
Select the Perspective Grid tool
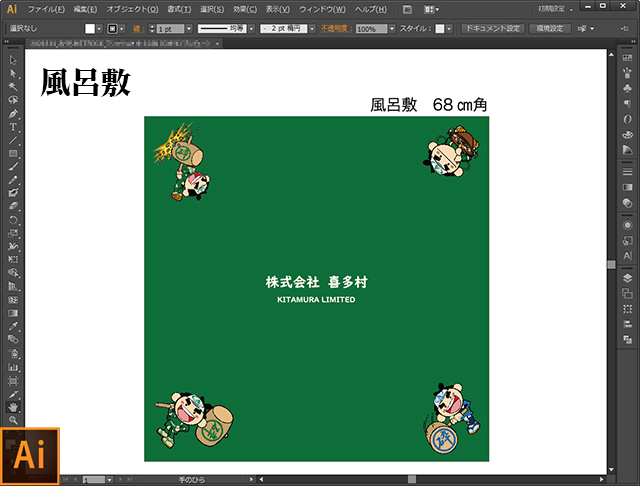click(x=13, y=286)
